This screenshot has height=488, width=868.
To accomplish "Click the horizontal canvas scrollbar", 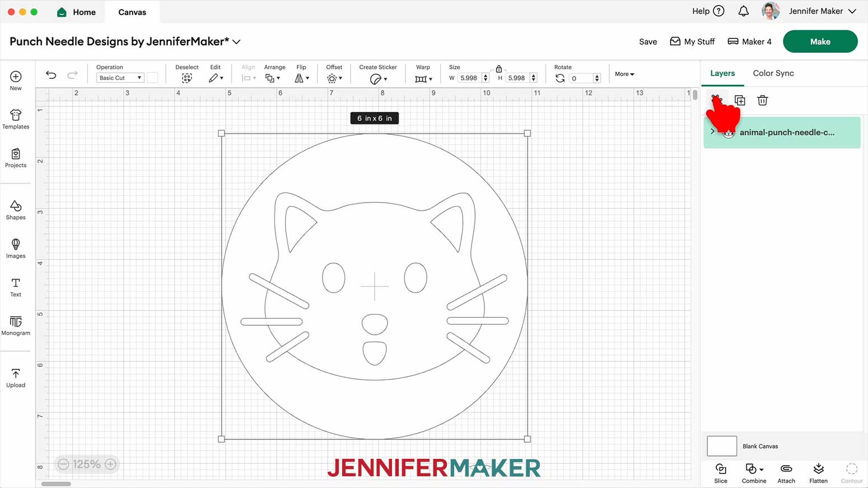I will 56,484.
